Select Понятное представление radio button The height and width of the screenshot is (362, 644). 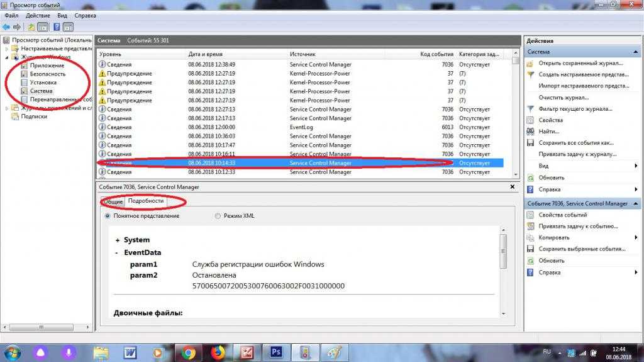pyautogui.click(x=108, y=216)
